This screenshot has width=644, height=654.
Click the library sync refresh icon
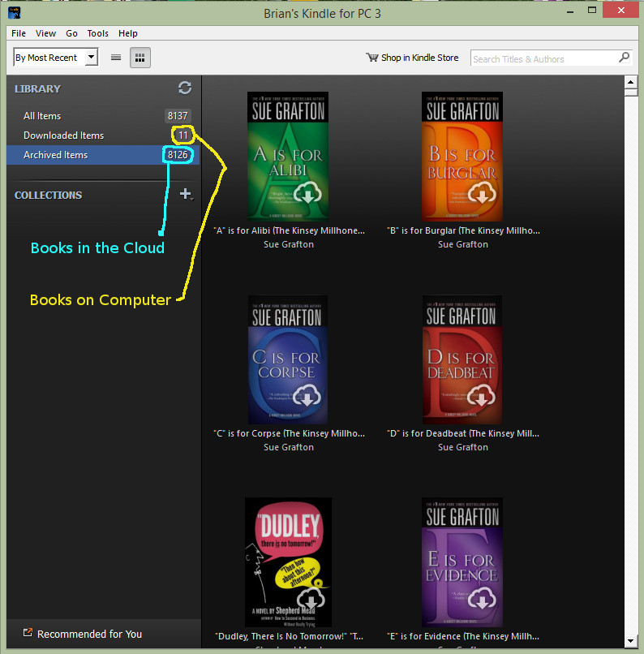(185, 88)
